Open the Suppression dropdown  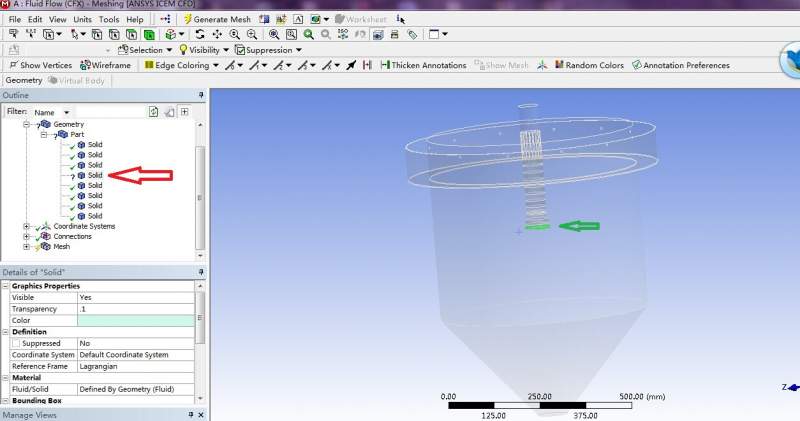pyautogui.click(x=268, y=50)
